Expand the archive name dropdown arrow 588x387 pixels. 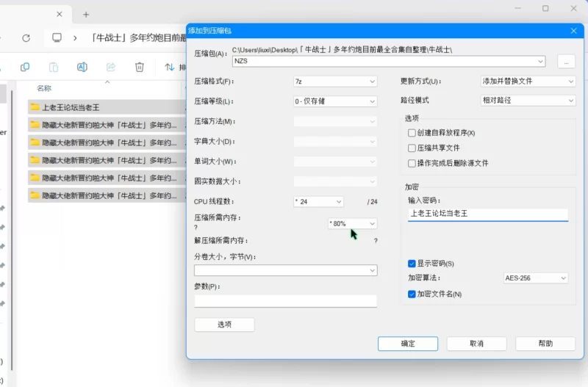coord(540,61)
